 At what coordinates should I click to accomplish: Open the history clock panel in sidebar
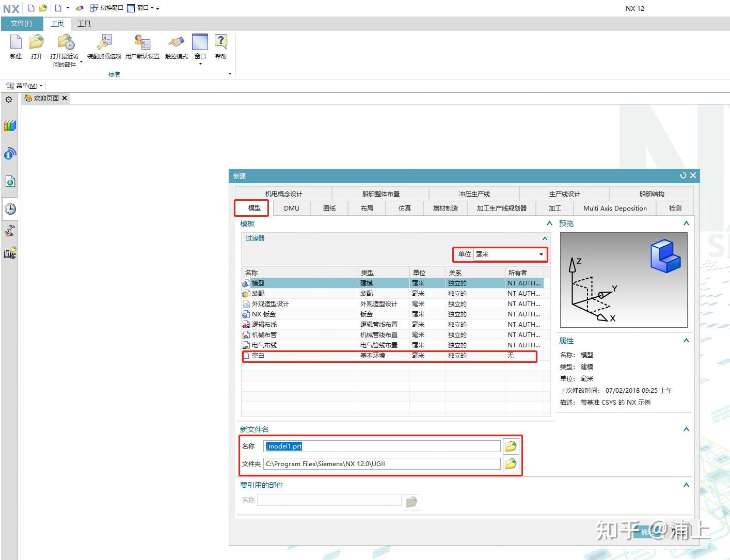point(10,209)
